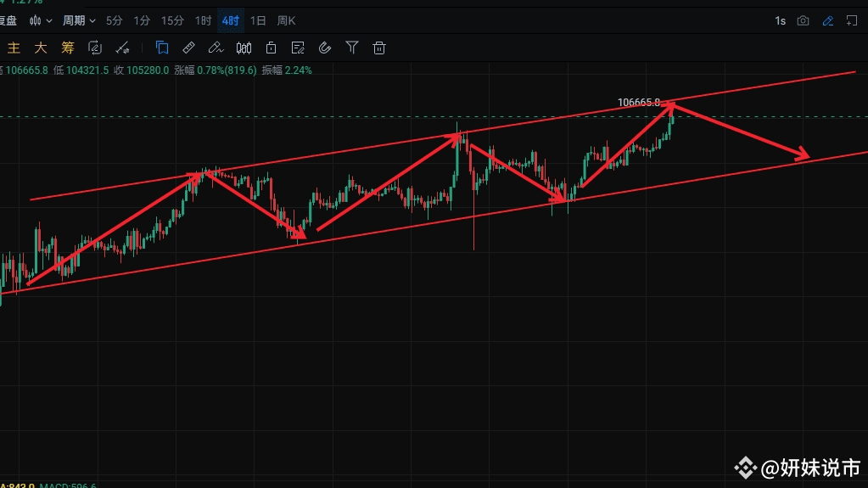Expand the 周期 period dropdown
Screen dimensions: 868x488
[x=79, y=21]
